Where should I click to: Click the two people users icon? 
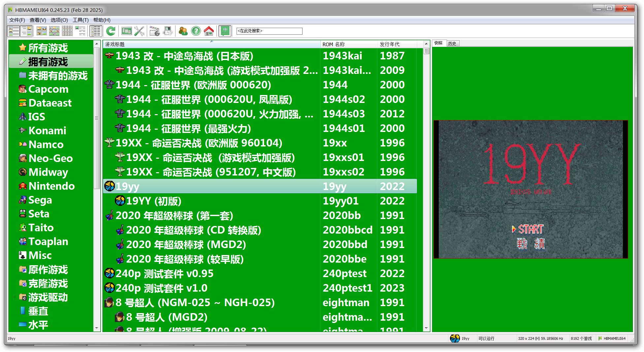(183, 31)
